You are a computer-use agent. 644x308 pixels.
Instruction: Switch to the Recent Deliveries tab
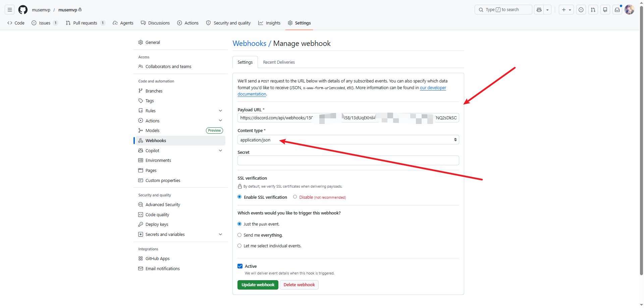point(279,62)
